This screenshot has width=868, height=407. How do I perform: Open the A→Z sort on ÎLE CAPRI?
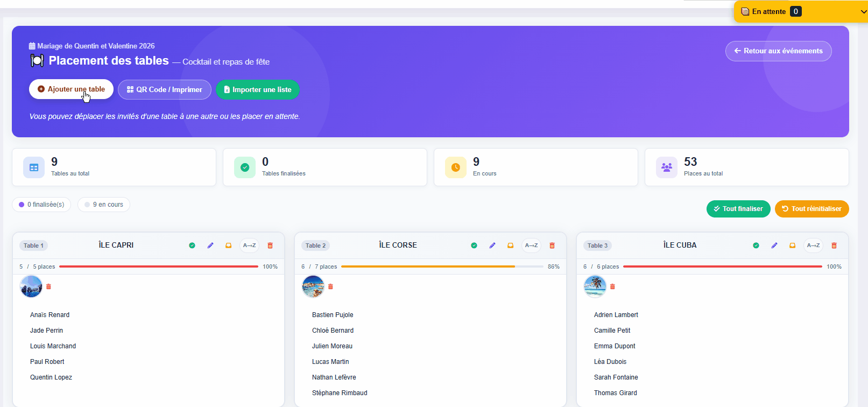tap(250, 245)
